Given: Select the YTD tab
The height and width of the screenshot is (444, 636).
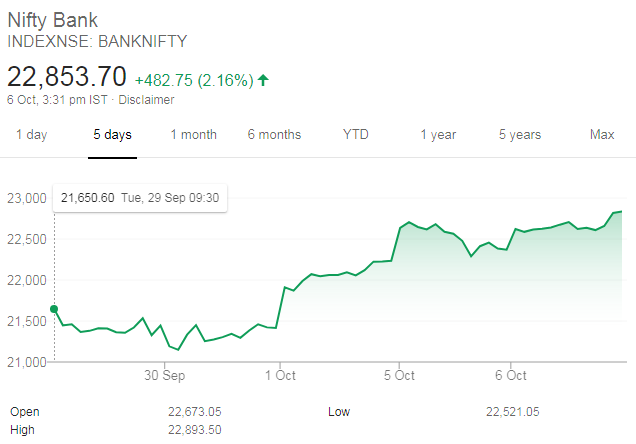Looking at the screenshot, I should 355,134.
